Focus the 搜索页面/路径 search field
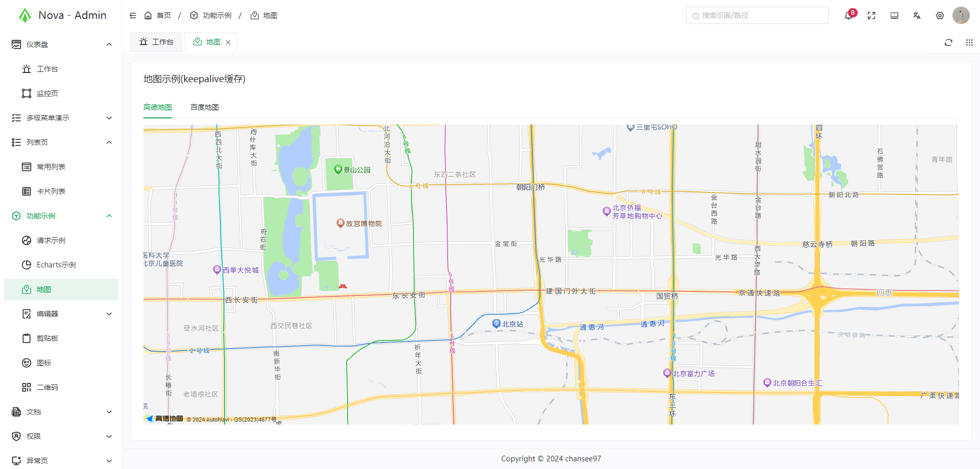The height and width of the screenshot is (469, 980). (757, 15)
